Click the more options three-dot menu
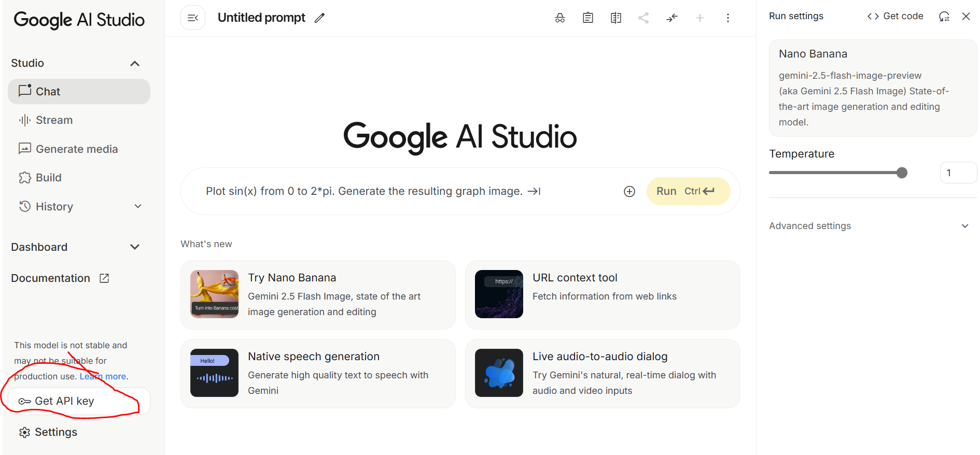 coord(728,18)
